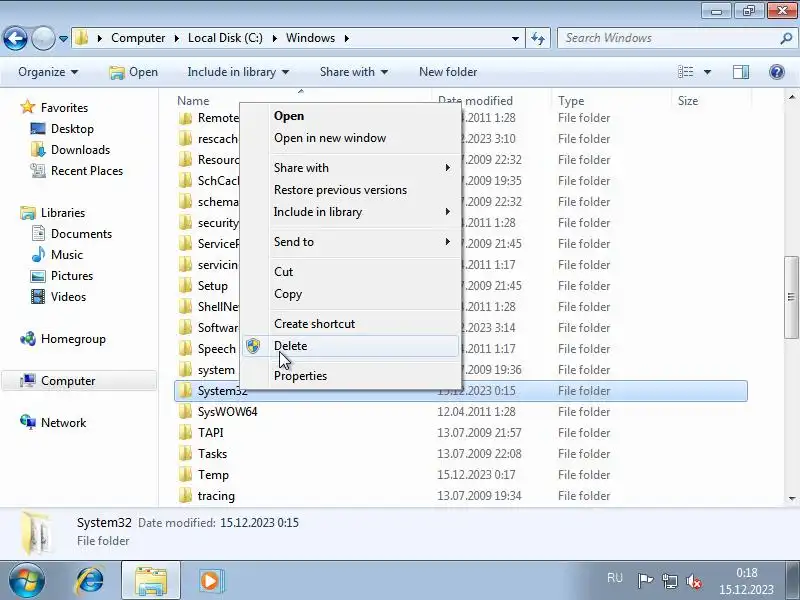Select Homegroup in navigation pane
This screenshot has width=800, height=600.
click(73, 339)
